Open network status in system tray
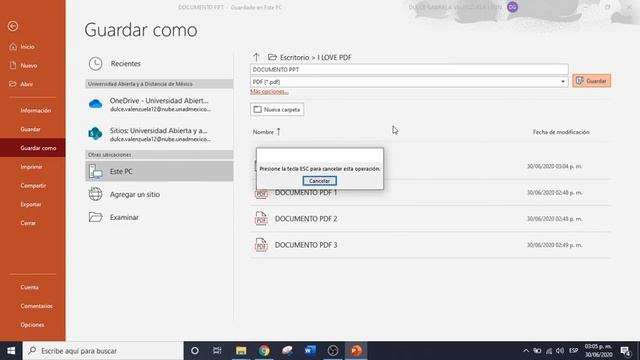This screenshot has height=360, width=640. [x=549, y=351]
